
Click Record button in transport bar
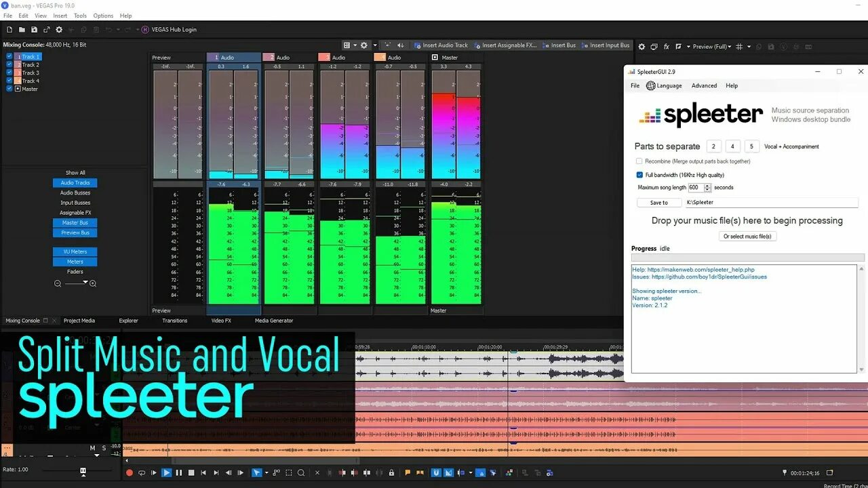[130, 473]
